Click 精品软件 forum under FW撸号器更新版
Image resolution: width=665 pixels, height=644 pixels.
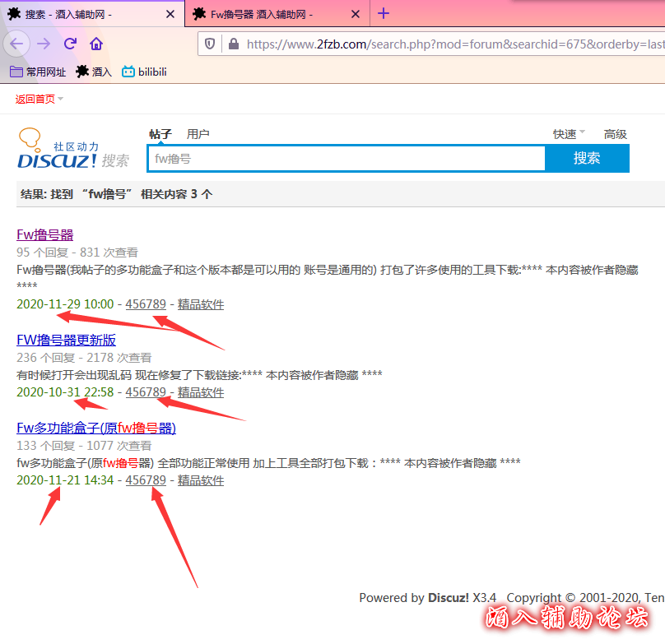point(201,392)
